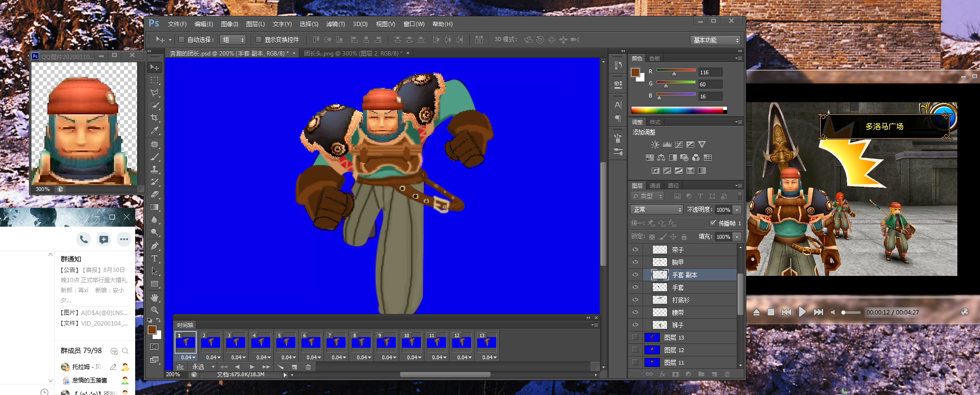The height and width of the screenshot is (395, 980).
Task: Switch to the 色板 tab
Action: [655, 58]
